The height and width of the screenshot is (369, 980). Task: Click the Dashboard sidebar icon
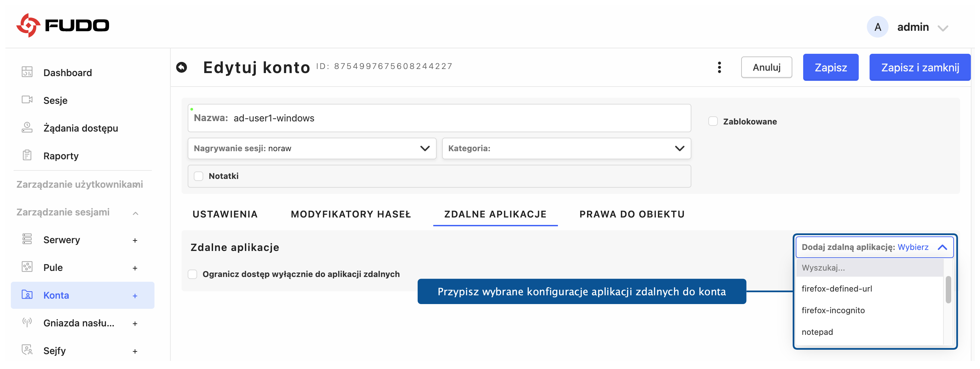pos(27,72)
